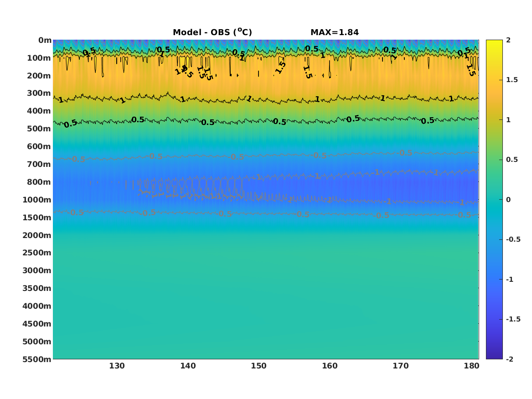Click the colorbar tick label '2'
The width and height of the screenshot is (532, 399).
[508, 40]
